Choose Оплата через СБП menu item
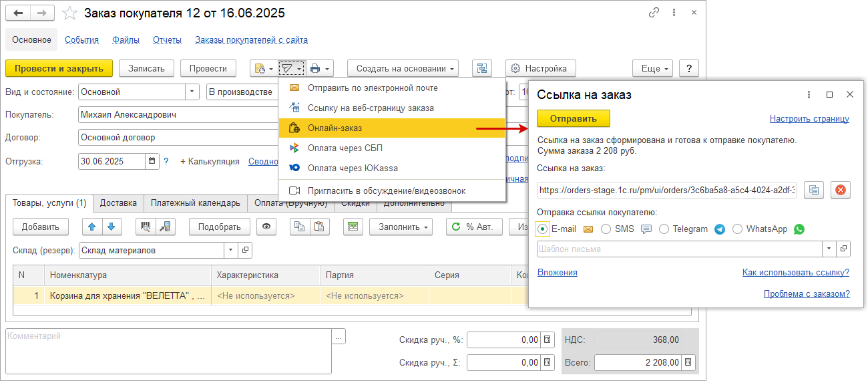868x381 pixels. 345,148
